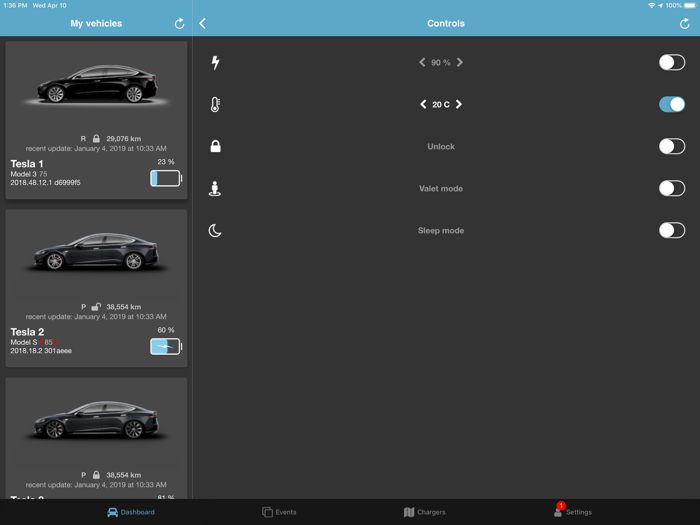Tap the Unlock label

[x=441, y=146]
